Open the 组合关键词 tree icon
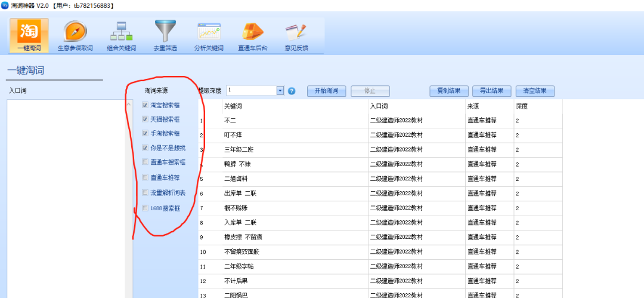Viewport: 644px width, 298px height. coord(121,36)
